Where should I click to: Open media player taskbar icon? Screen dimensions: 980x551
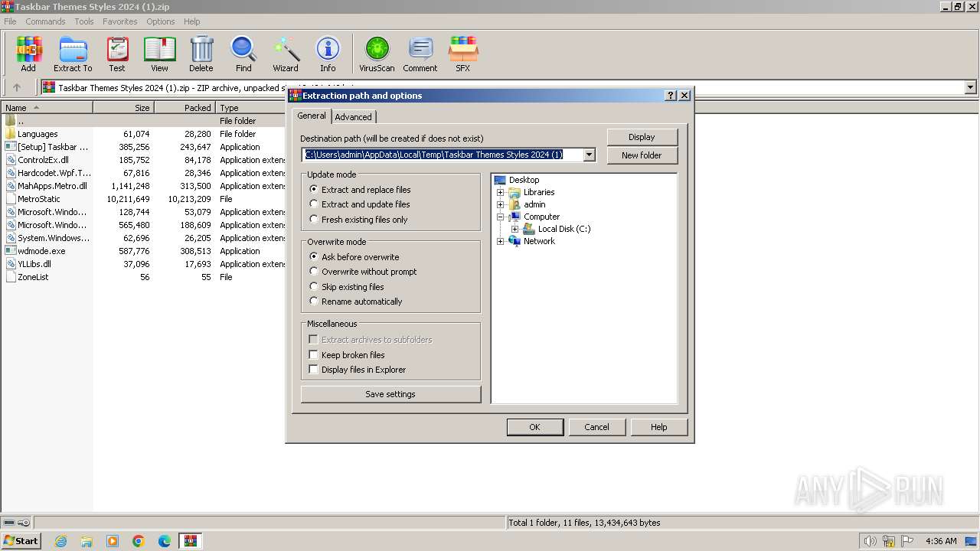point(113,541)
